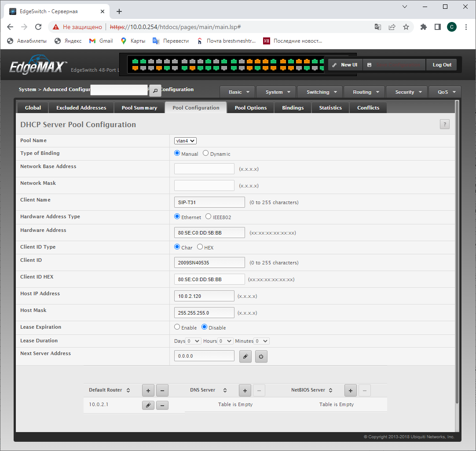Click the Log Out button
The width and height of the screenshot is (476, 451).
pyautogui.click(x=442, y=65)
